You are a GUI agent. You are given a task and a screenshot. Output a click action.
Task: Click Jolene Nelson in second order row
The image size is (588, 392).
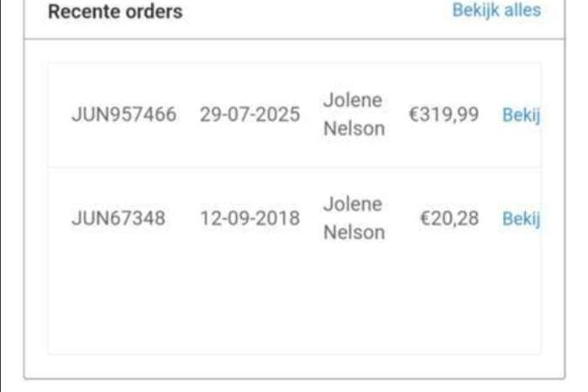point(354,218)
